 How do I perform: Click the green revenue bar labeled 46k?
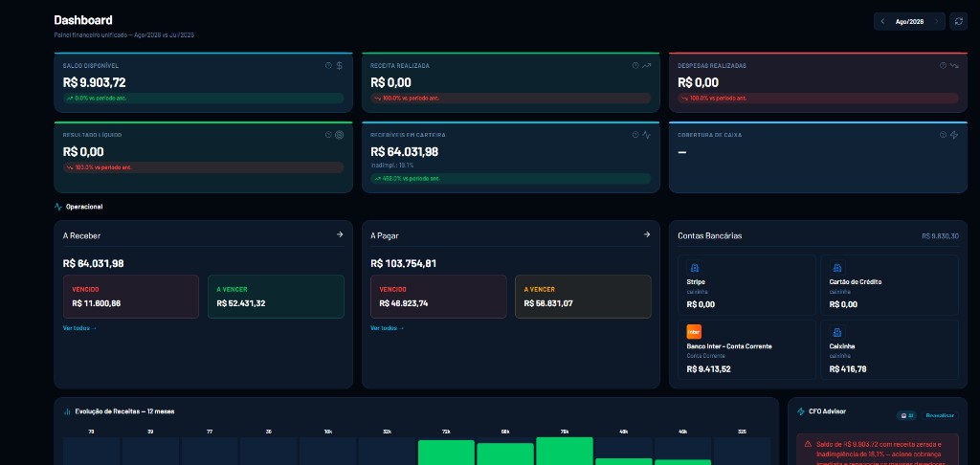tap(682, 462)
